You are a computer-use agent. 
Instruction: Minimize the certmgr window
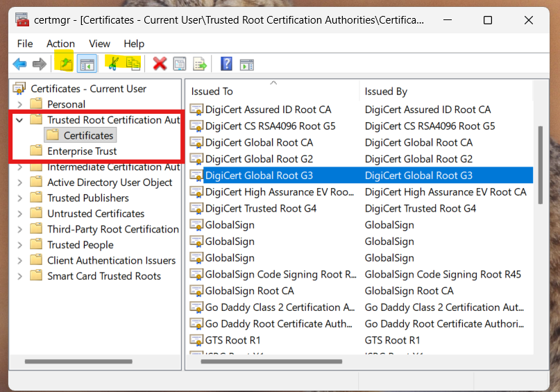pyautogui.click(x=448, y=20)
